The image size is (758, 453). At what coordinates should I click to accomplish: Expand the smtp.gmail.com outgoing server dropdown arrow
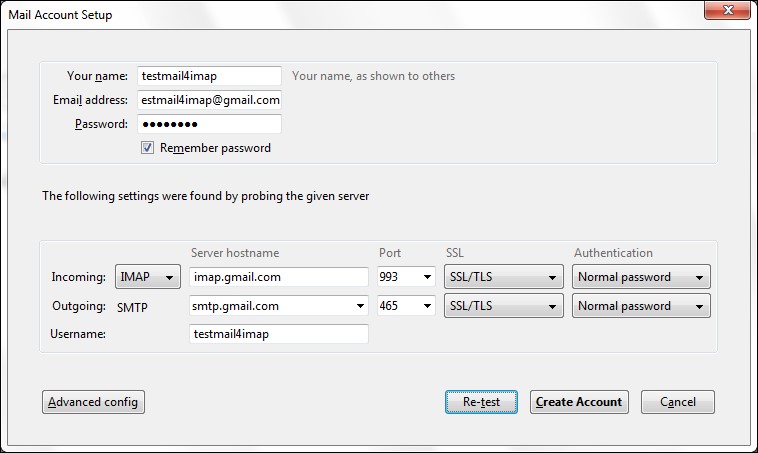pyautogui.click(x=360, y=306)
